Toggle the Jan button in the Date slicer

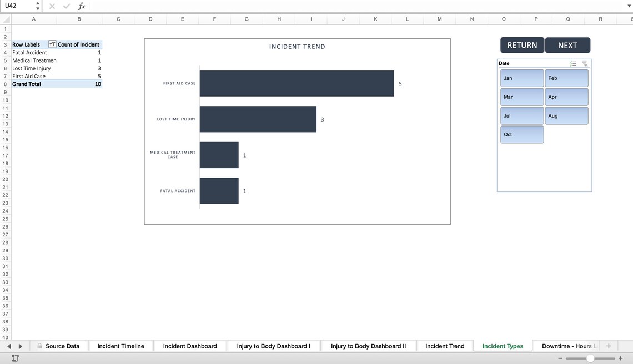[x=521, y=78]
